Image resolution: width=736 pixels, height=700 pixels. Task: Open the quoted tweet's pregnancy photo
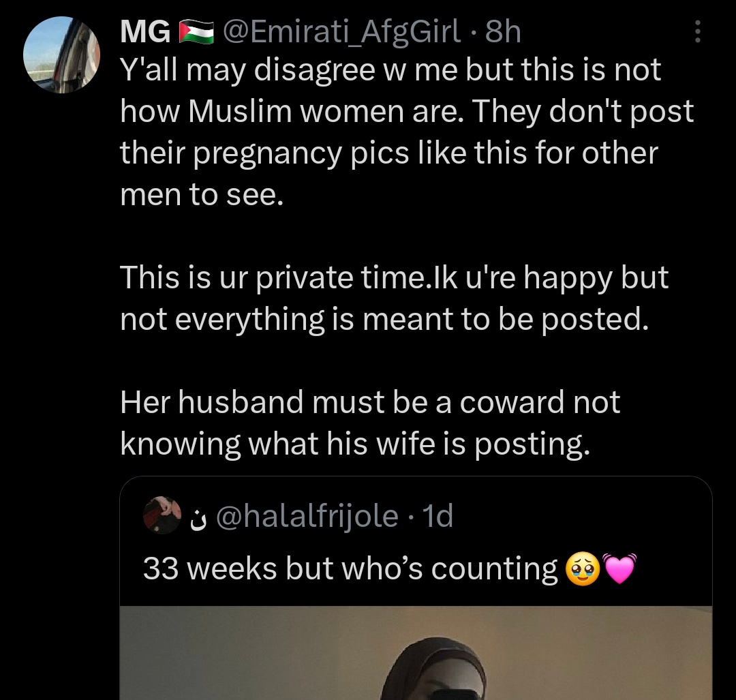point(416,652)
